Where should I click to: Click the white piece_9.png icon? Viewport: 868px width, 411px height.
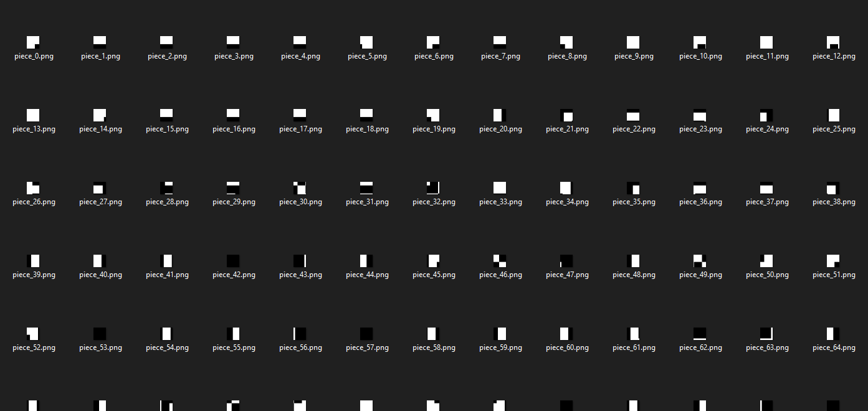click(x=634, y=42)
